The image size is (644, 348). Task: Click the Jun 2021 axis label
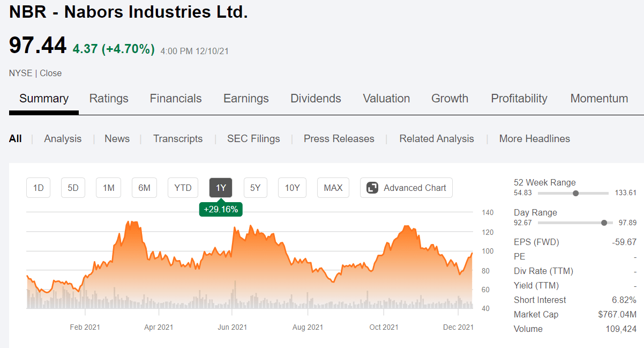[x=232, y=327]
